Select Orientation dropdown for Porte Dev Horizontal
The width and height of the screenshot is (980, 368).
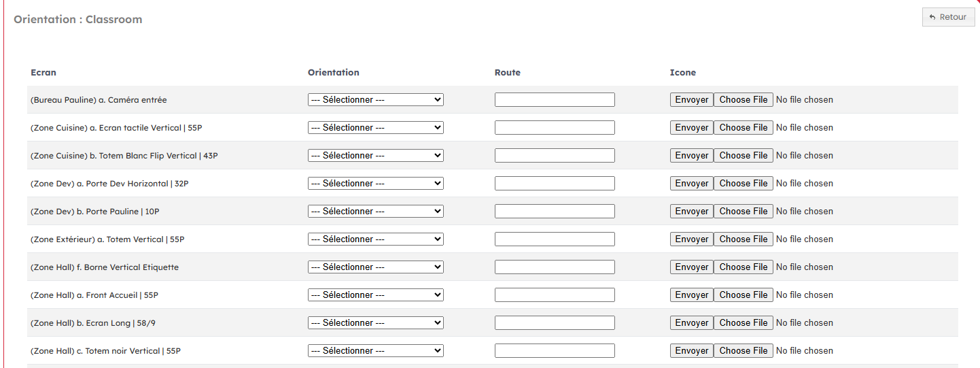click(375, 184)
